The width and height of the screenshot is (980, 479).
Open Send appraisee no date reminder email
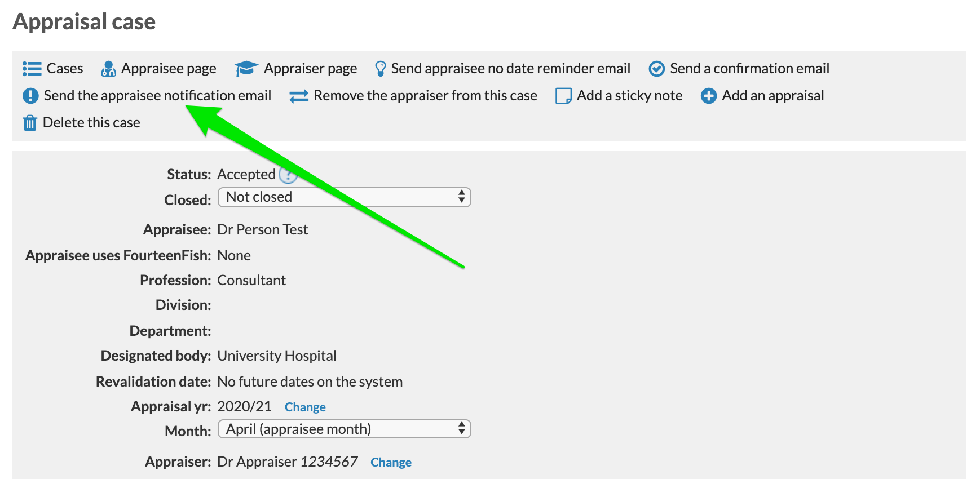511,69
